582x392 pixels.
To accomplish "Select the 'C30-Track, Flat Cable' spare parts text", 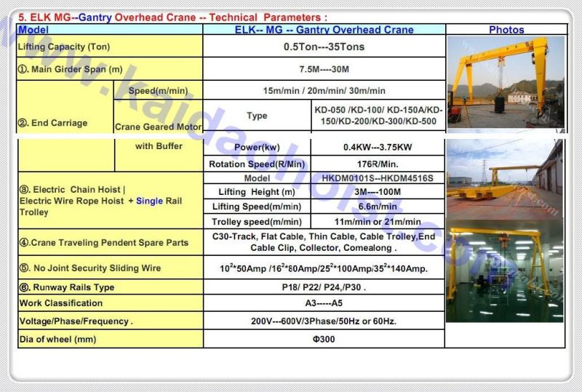I will (324, 242).
